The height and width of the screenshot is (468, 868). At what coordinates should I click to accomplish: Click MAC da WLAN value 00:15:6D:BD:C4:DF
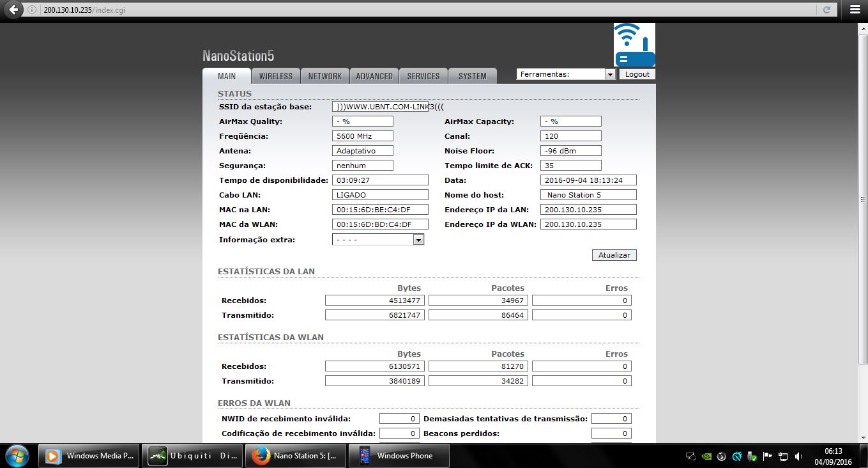click(380, 224)
